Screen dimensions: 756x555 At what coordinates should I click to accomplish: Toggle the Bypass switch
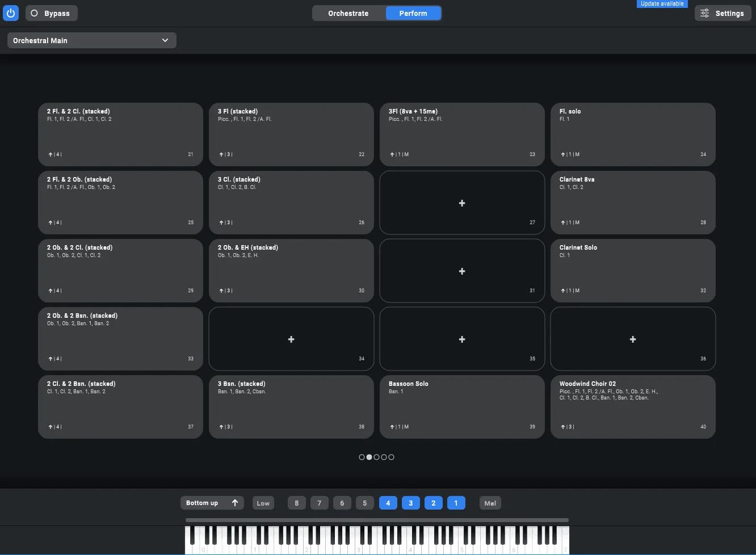click(x=51, y=13)
